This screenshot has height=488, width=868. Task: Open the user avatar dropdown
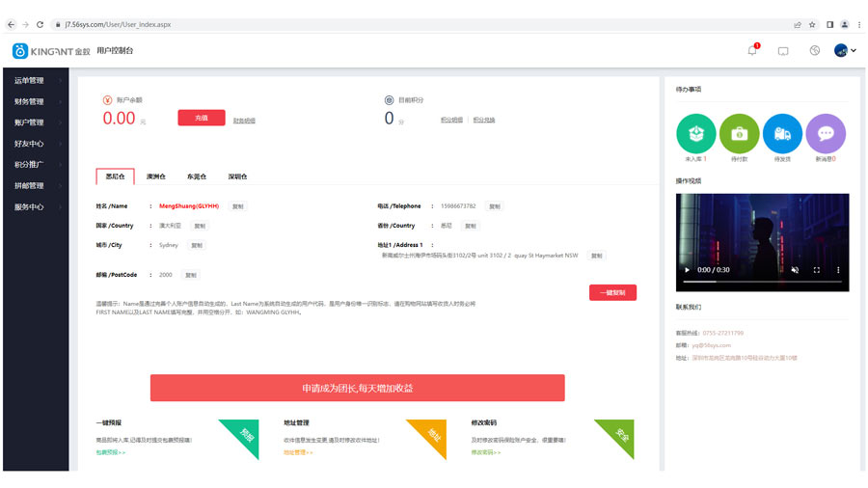pos(845,50)
